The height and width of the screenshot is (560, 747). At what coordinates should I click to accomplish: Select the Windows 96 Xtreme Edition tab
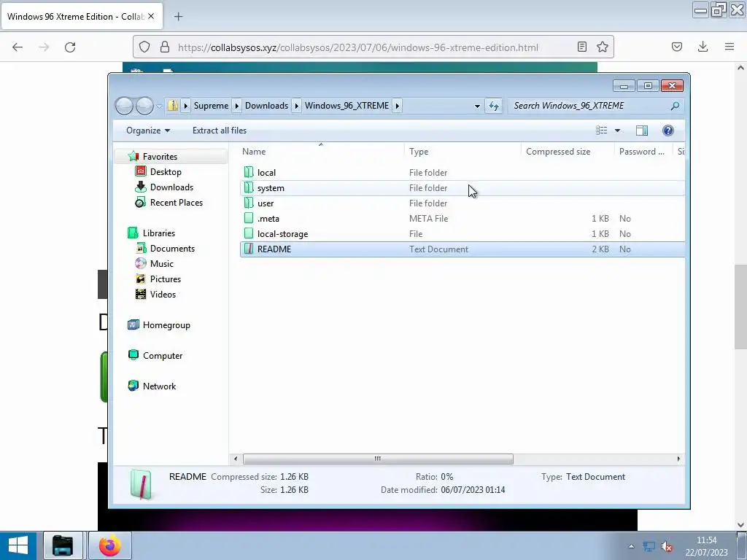(82, 17)
